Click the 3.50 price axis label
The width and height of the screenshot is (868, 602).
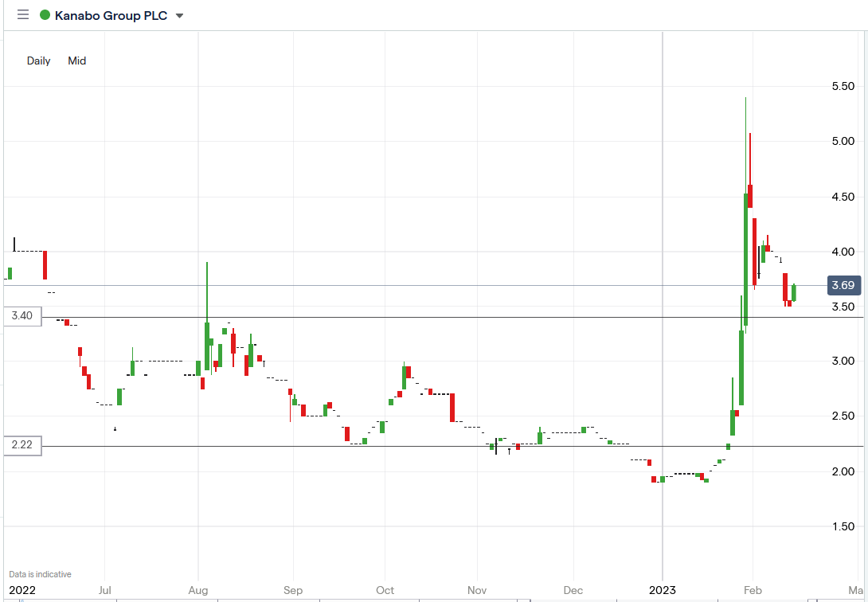tap(843, 307)
